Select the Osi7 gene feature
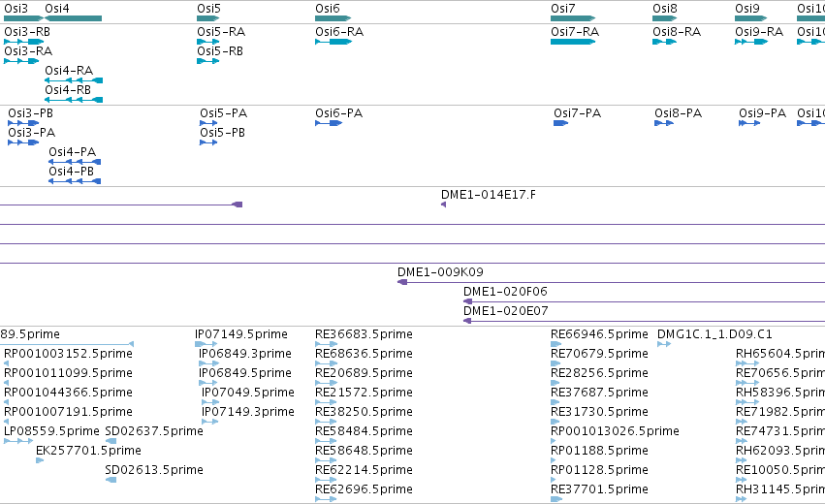 point(573,18)
